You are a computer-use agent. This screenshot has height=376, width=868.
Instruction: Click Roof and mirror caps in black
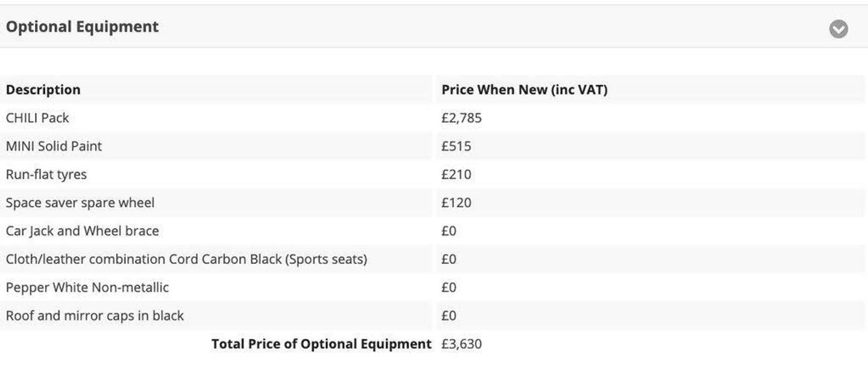[95, 316]
